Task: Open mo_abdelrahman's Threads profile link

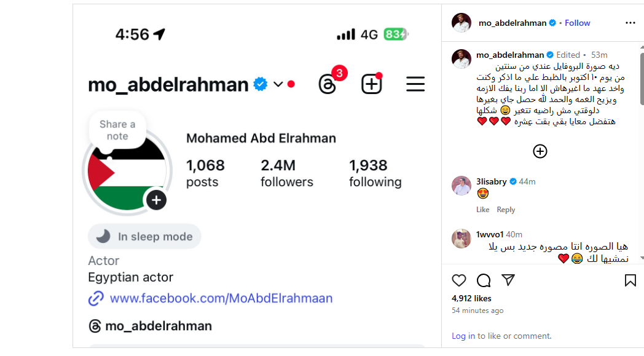Action: coord(159,325)
